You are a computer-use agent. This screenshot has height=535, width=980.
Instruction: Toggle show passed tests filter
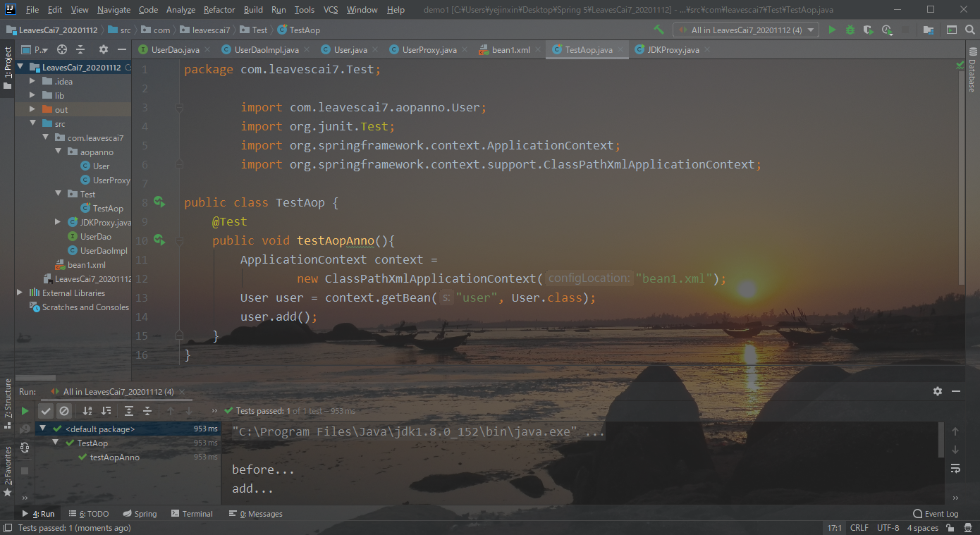tap(46, 410)
